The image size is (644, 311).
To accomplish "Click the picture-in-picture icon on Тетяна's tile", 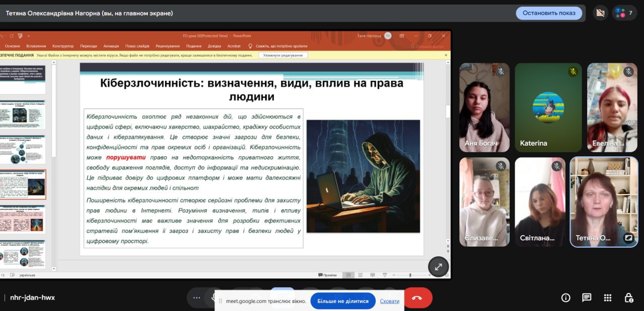I will pos(628,238).
